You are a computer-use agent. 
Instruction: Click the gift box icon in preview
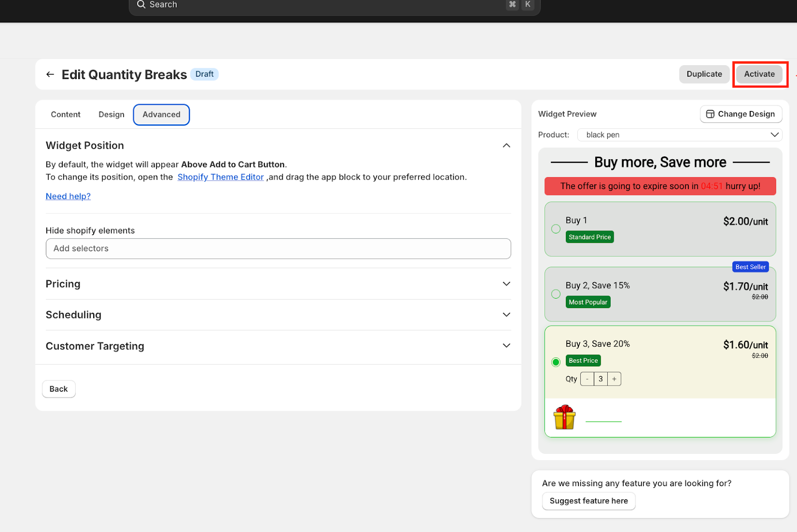tap(564, 417)
